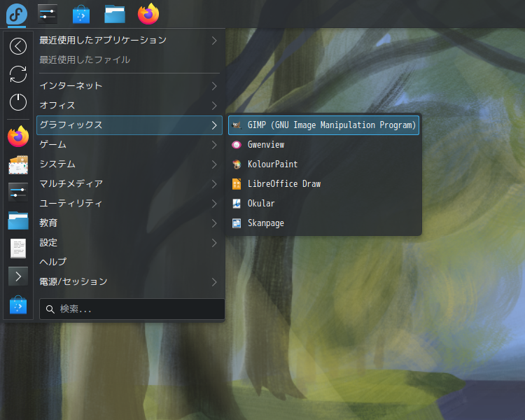Expand the オフィス category arrow
This screenshot has height=420, width=525.
[x=214, y=106]
